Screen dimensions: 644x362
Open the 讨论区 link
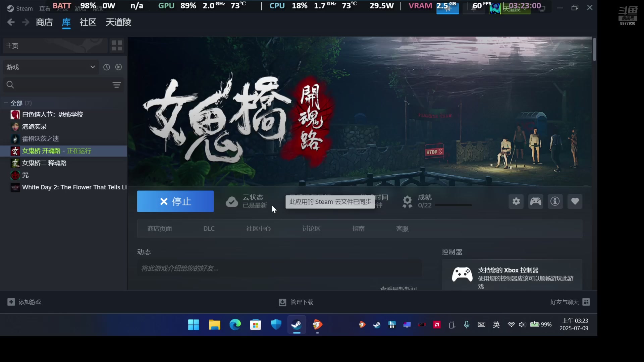click(x=311, y=229)
